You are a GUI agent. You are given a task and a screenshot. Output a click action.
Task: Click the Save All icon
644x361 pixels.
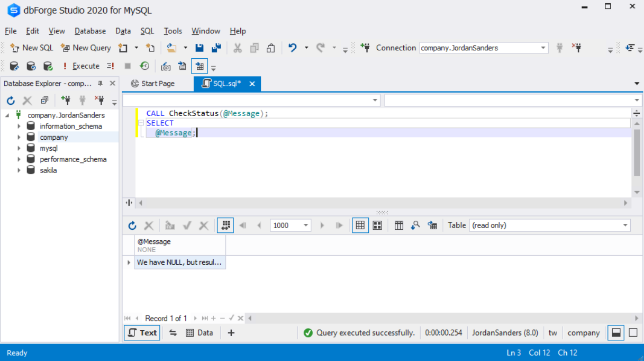tap(216, 48)
